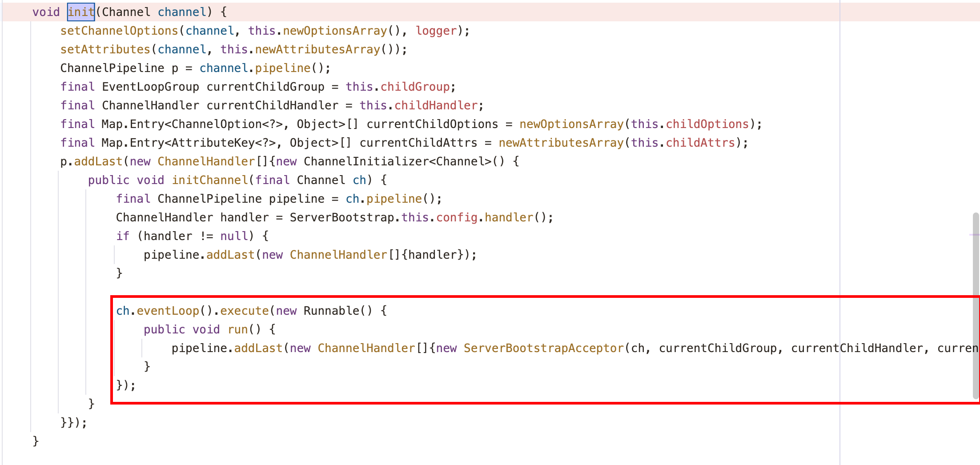Click the childOptions field argument

[707, 124]
